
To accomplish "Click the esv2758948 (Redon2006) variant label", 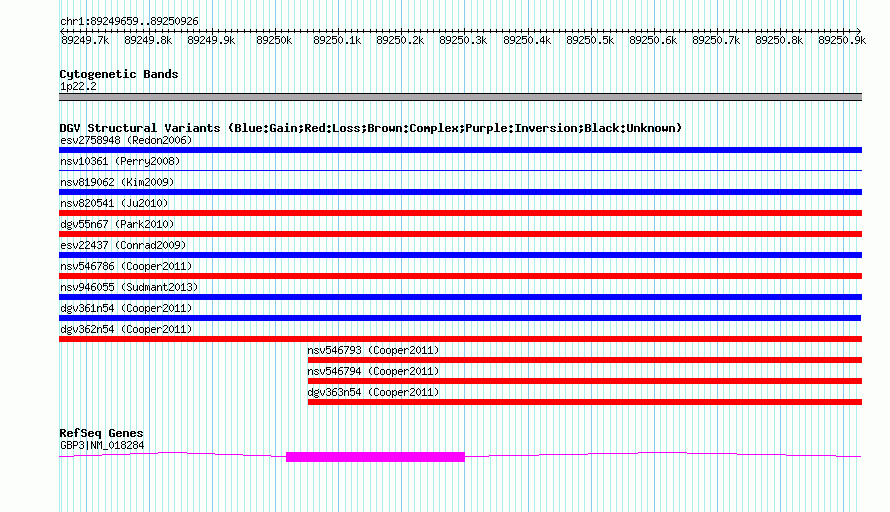I will 126,140.
